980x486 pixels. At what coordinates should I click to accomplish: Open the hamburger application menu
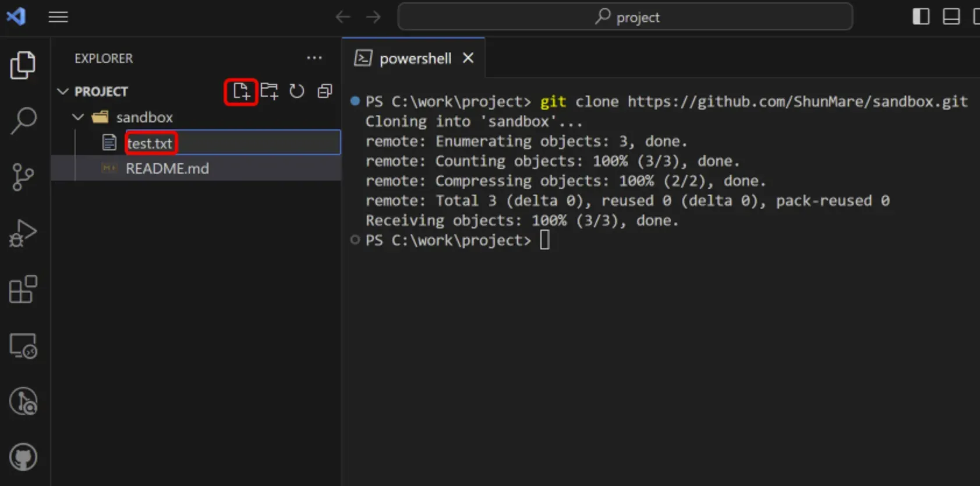pos(58,17)
